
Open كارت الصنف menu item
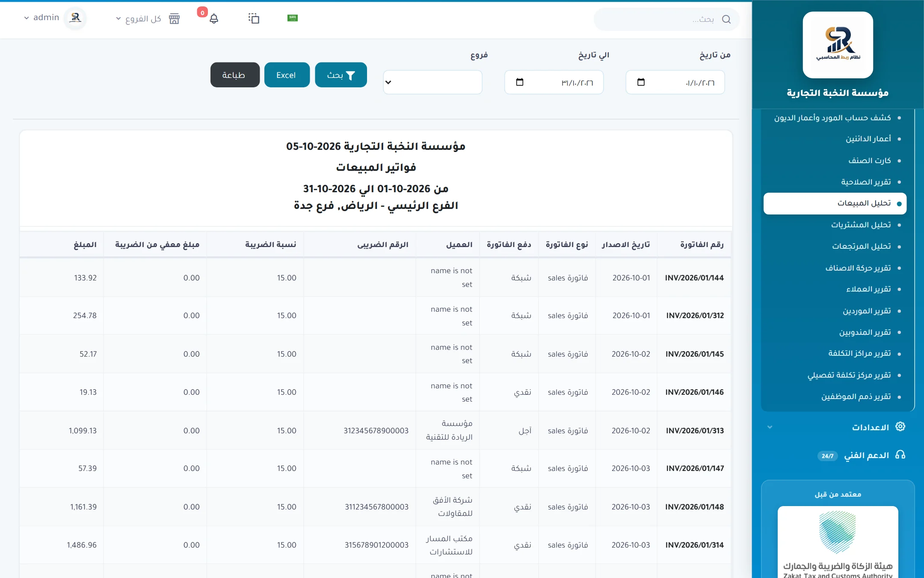[x=870, y=161]
